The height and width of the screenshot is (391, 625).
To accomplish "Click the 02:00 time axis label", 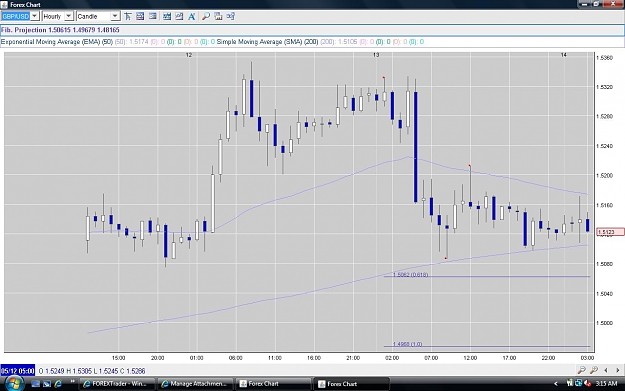I will pyautogui.click(x=392, y=358).
